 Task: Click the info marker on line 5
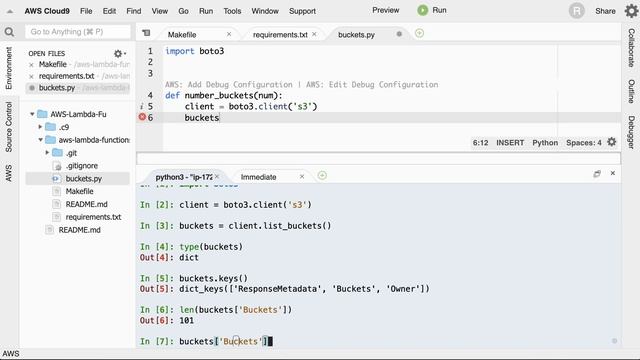point(142,107)
